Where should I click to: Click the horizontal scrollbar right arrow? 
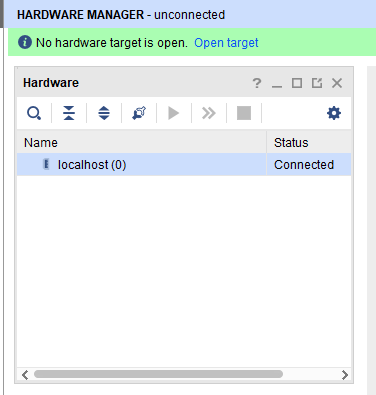tap(345, 375)
